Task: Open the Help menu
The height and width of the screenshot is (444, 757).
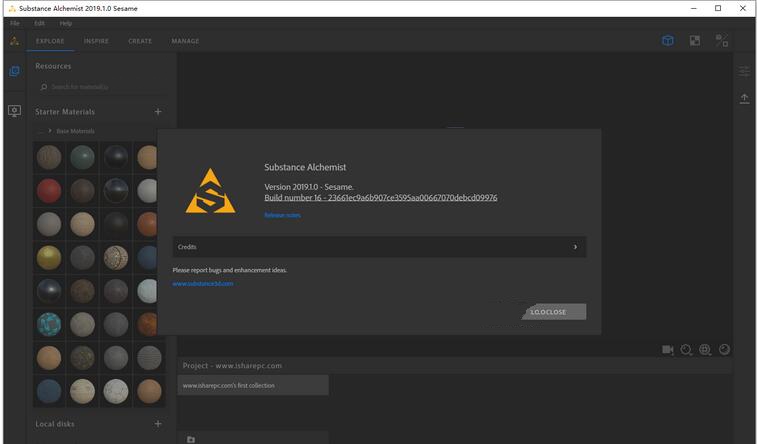Action: point(66,23)
